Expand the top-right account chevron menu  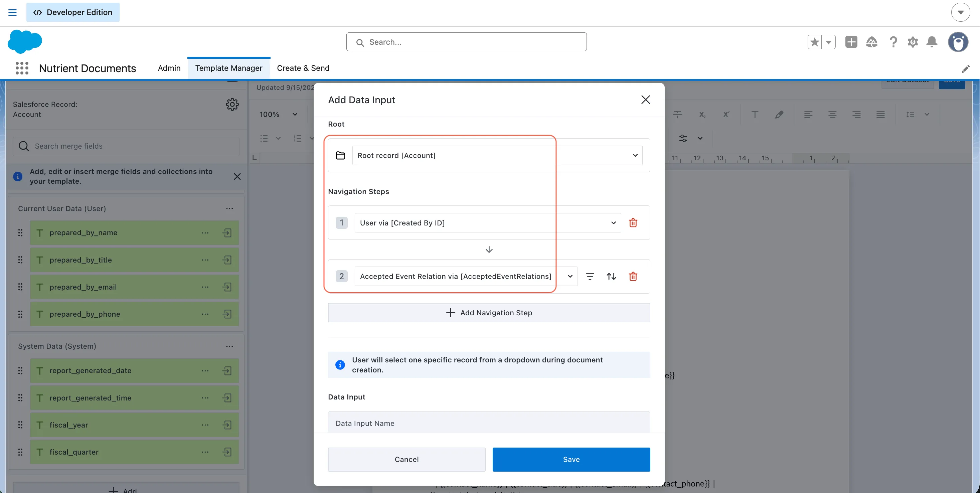[960, 12]
